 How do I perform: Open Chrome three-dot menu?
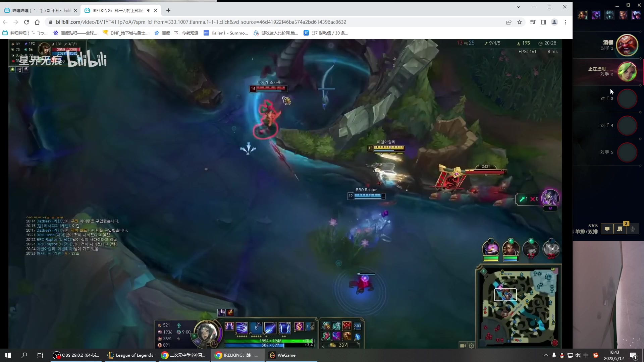[566, 22]
